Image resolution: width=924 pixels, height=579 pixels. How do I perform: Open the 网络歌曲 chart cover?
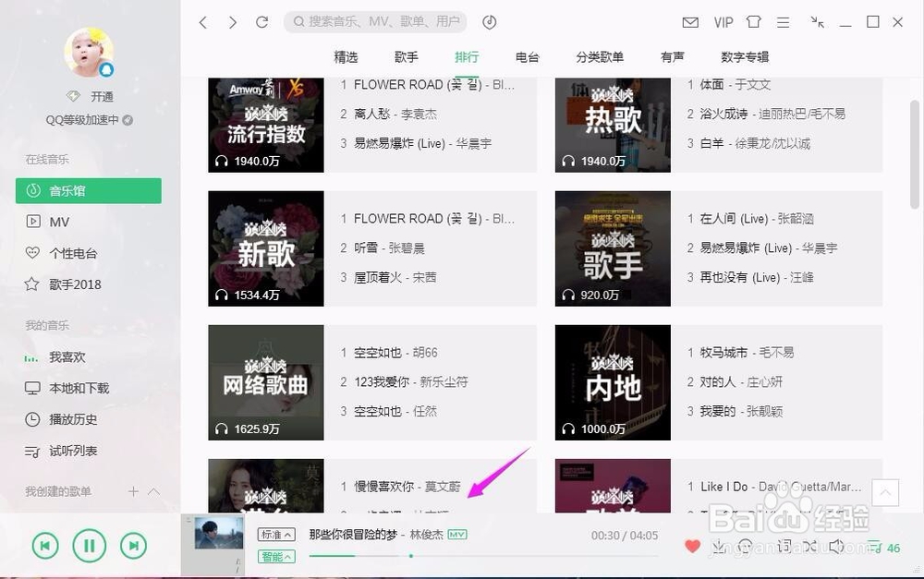pyautogui.click(x=266, y=382)
